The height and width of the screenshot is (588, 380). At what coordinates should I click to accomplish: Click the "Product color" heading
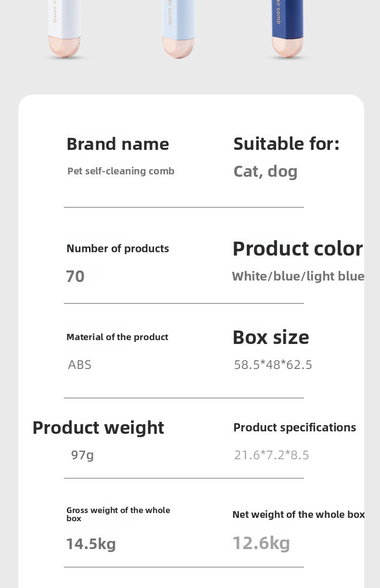[298, 248]
